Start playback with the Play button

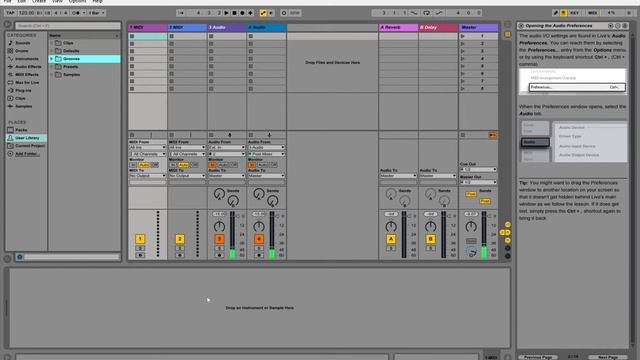[x=227, y=13]
